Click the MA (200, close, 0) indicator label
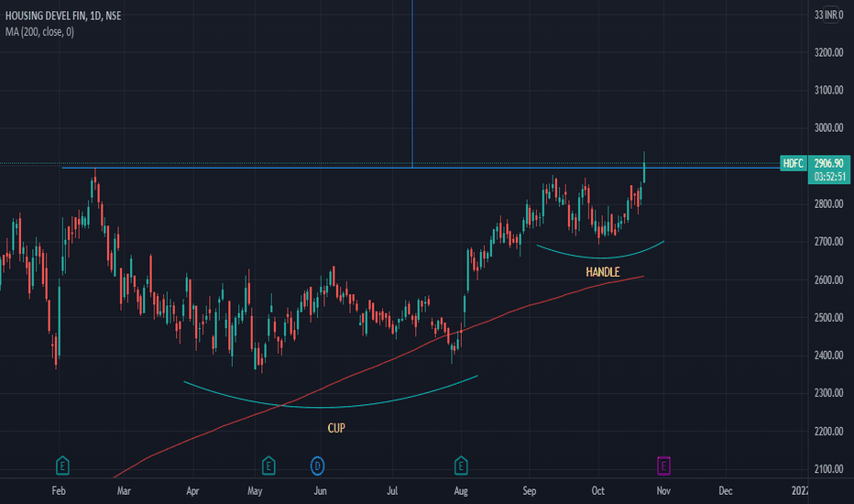The image size is (854, 504). click(x=39, y=32)
